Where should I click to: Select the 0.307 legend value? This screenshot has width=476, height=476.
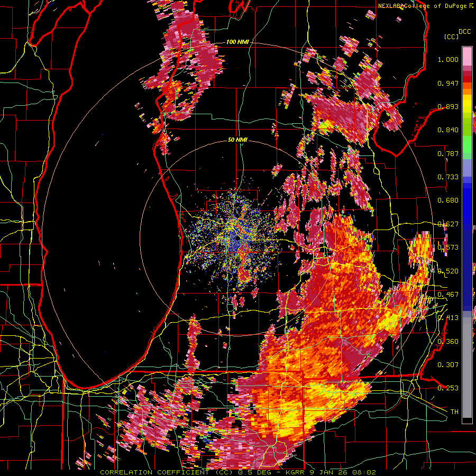point(448,364)
